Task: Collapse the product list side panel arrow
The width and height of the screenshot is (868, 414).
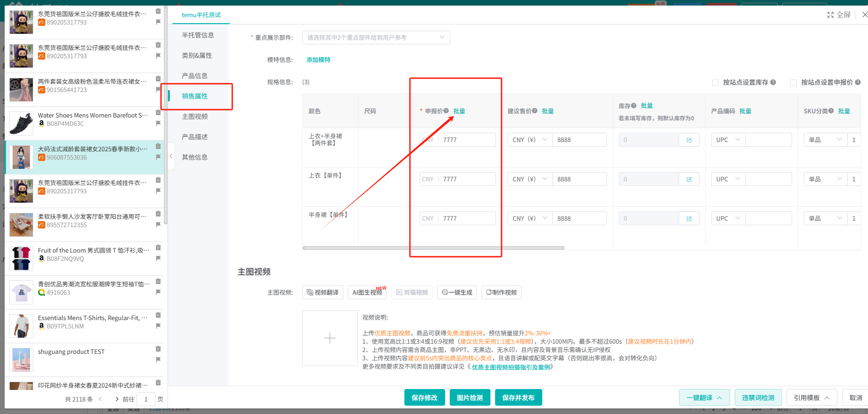Action: (171, 156)
